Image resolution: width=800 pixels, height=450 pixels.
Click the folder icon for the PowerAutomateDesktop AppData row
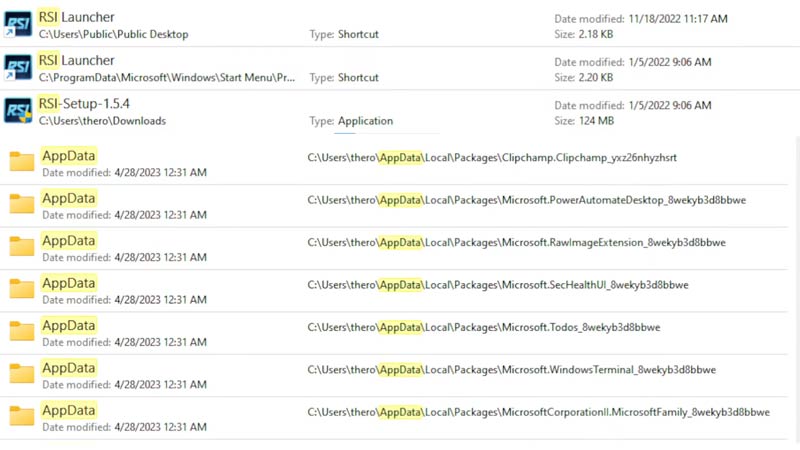22,204
